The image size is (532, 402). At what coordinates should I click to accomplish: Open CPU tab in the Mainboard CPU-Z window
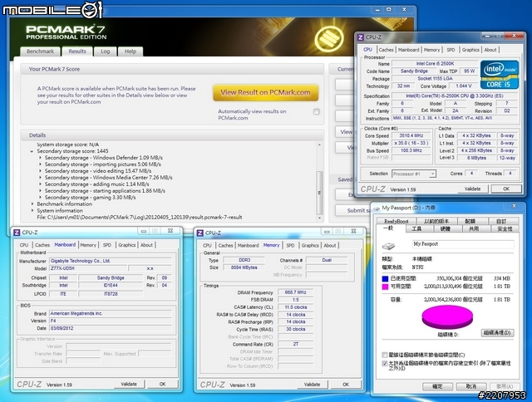pyautogui.click(x=24, y=245)
